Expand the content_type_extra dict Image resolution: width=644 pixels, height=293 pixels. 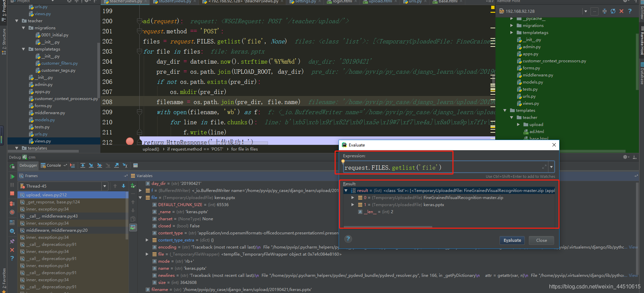click(147, 240)
